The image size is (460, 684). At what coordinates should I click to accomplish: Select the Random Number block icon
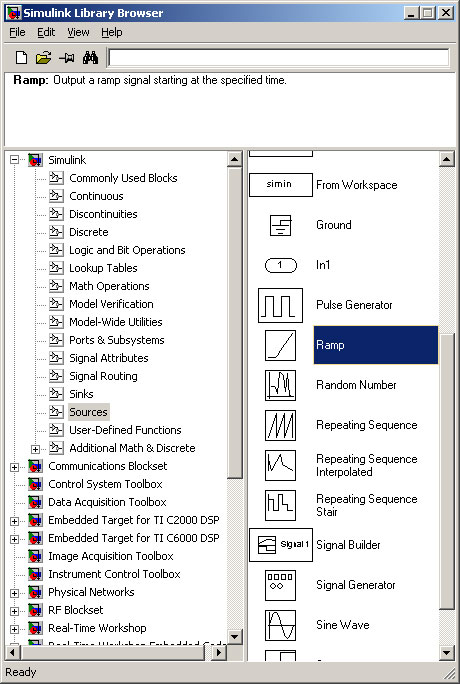pos(280,385)
